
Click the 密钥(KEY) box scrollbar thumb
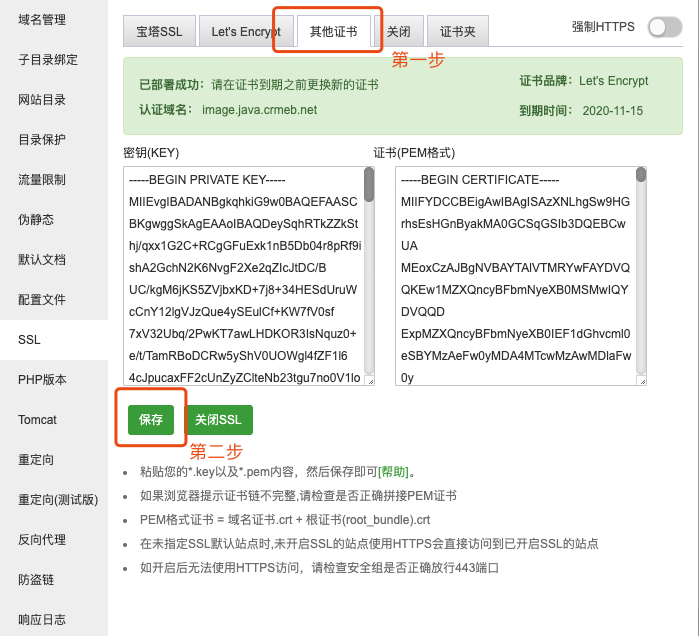tap(369, 185)
